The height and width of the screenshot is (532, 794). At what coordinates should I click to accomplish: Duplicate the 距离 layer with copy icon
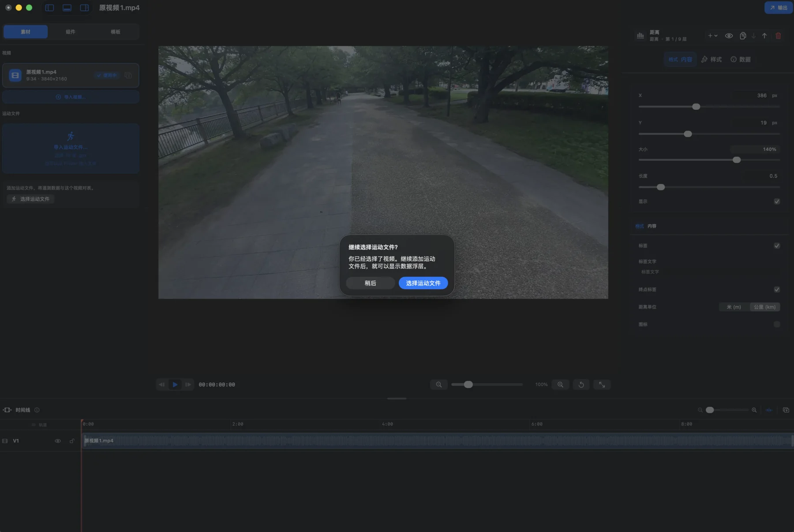click(x=743, y=36)
